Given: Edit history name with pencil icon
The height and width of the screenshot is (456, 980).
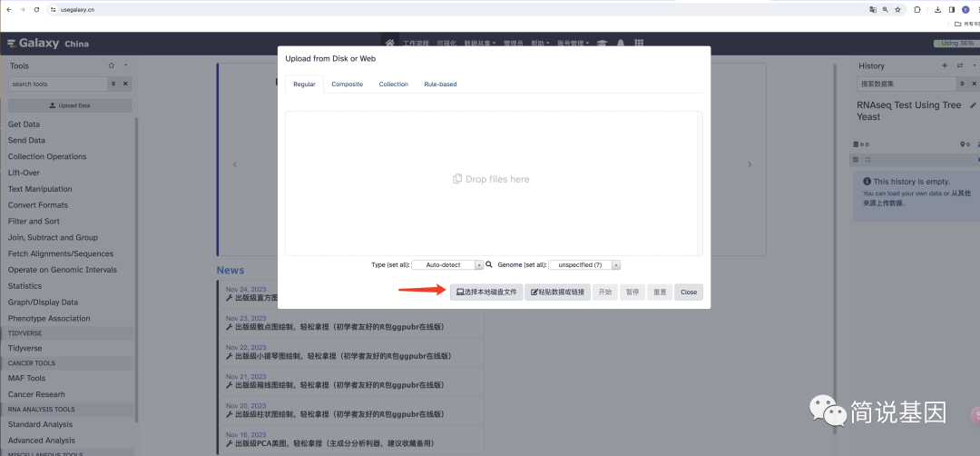Looking at the screenshot, I should (973, 105).
